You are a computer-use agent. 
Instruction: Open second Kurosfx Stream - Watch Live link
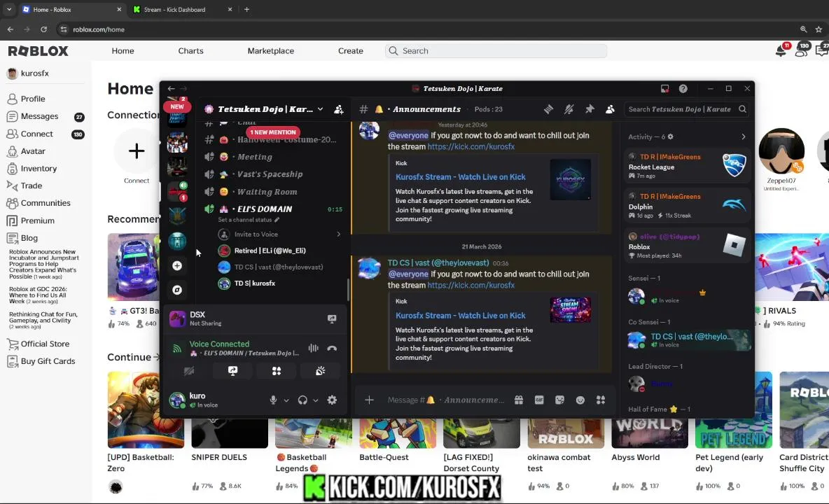click(461, 316)
